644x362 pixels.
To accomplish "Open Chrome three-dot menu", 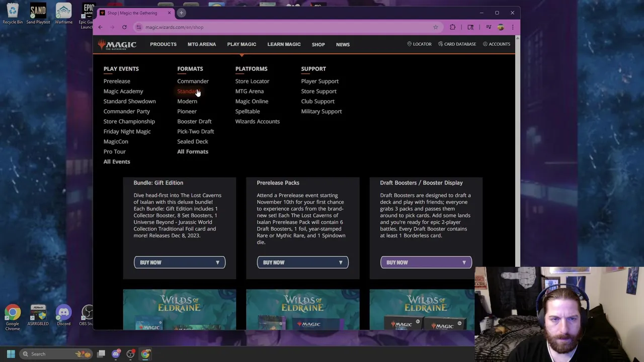I will coord(513,27).
